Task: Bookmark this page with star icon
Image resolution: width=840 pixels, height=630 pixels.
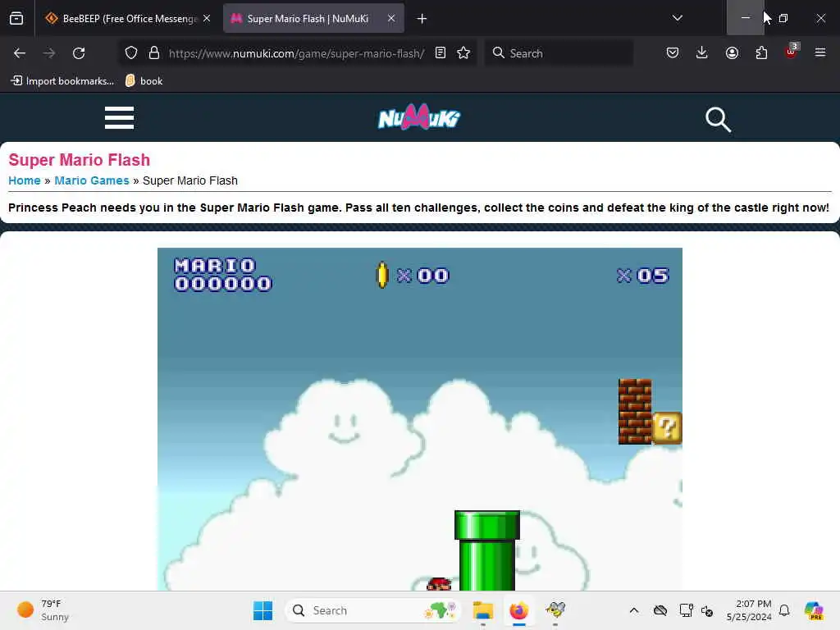Action: click(x=463, y=53)
